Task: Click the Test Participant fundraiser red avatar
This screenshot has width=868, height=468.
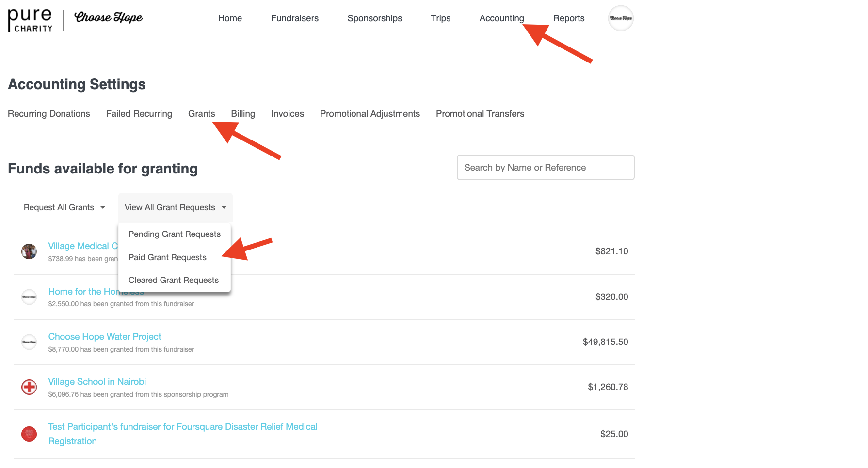Action: click(29, 434)
